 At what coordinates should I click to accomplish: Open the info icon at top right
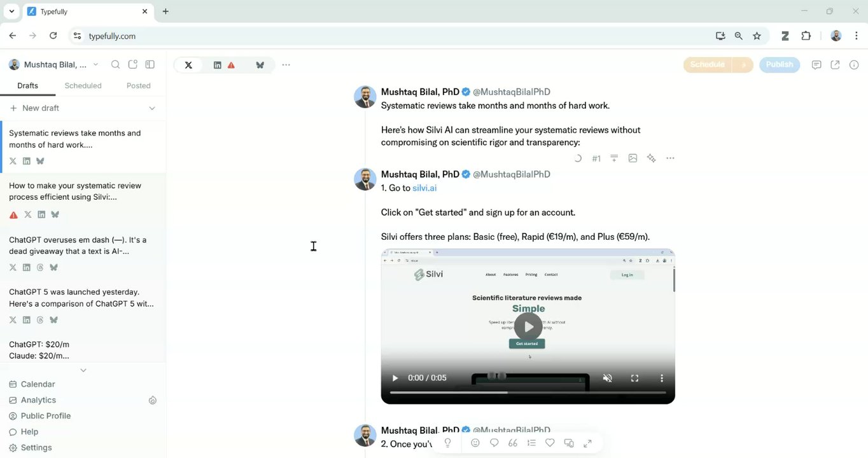point(854,65)
